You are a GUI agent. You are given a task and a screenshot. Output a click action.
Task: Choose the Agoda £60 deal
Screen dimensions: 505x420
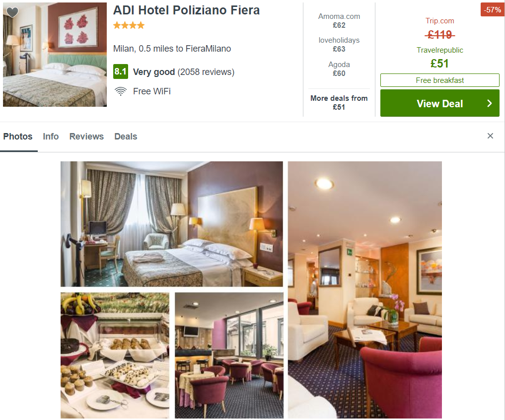(339, 69)
